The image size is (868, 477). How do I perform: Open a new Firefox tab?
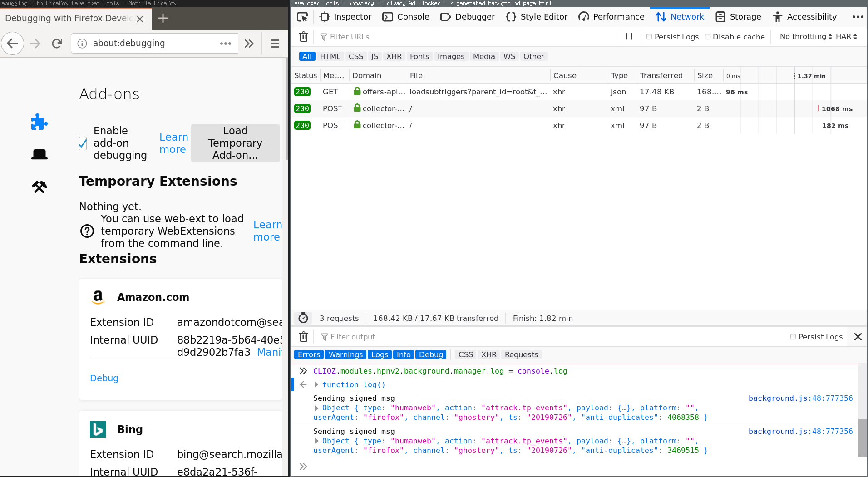[x=163, y=18]
